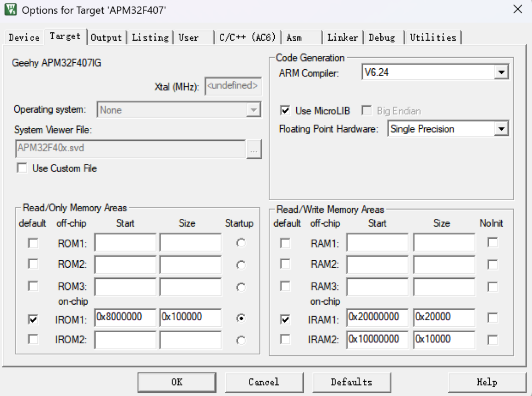Select the IROM2 Startup radio button
The image size is (532, 396).
(x=241, y=340)
